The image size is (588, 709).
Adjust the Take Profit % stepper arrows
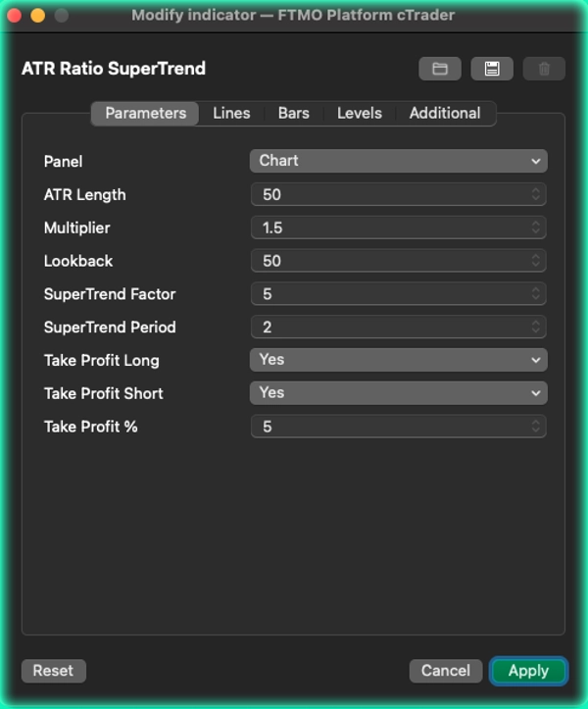(x=536, y=427)
